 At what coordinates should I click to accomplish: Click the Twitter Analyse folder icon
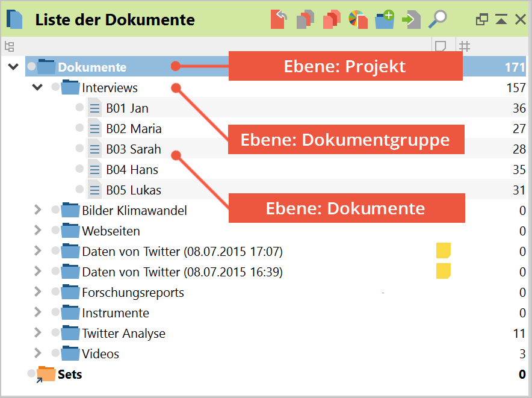(70, 333)
